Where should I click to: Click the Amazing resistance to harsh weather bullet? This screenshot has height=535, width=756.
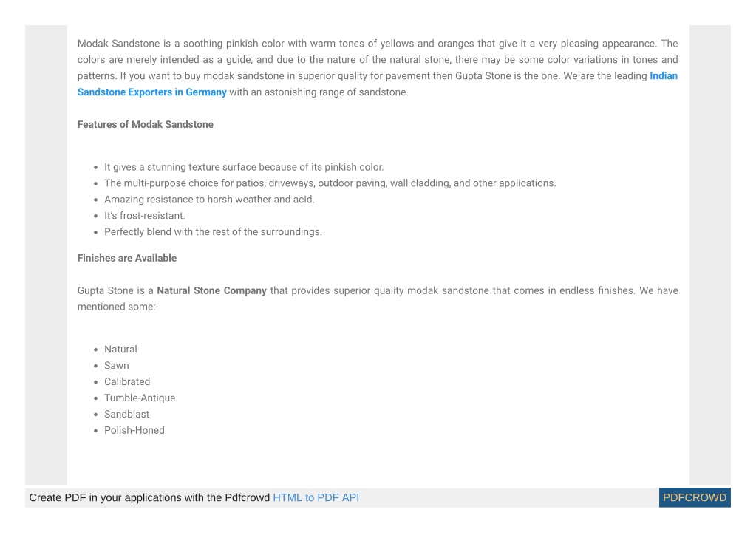209,200
